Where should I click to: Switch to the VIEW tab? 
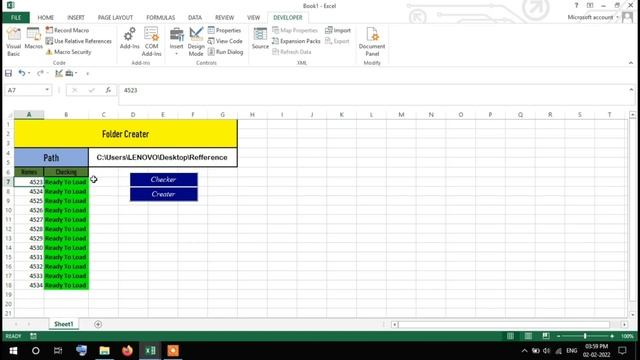(x=253, y=18)
